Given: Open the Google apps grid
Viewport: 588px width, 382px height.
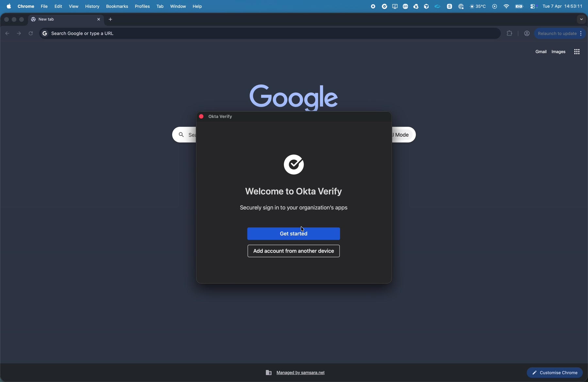Looking at the screenshot, I should pos(577,52).
